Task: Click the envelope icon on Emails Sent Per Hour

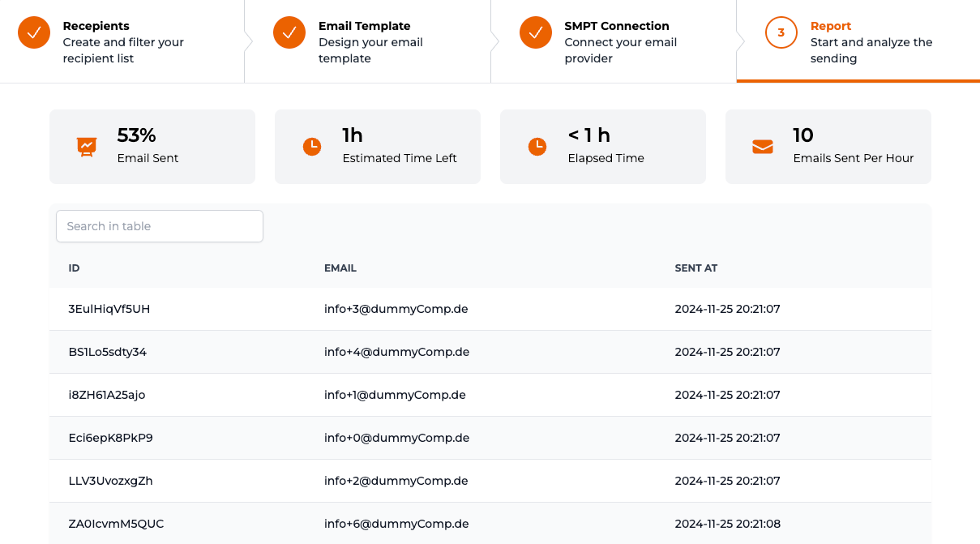Action: (x=763, y=146)
